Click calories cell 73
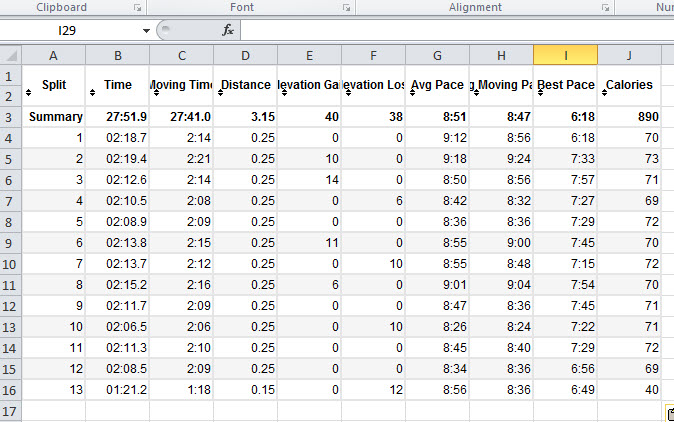Viewport: 674px width, 422px height. [629, 159]
